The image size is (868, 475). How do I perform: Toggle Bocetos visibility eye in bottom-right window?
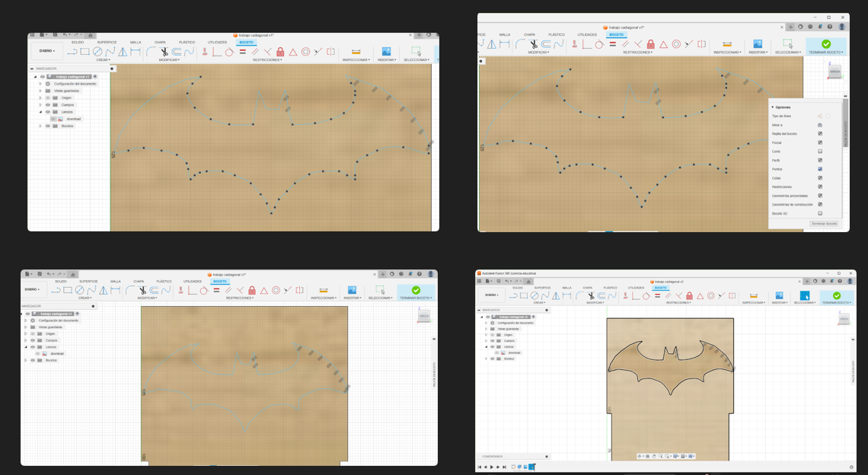coord(492,359)
